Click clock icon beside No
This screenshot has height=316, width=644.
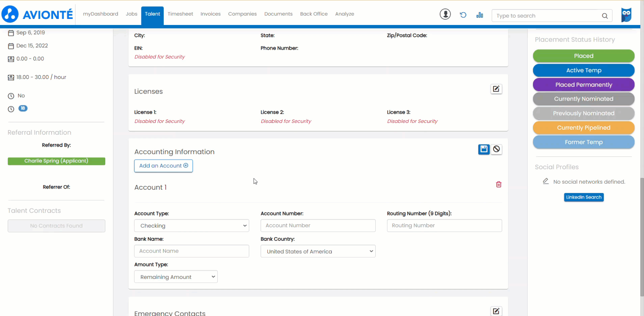click(11, 96)
